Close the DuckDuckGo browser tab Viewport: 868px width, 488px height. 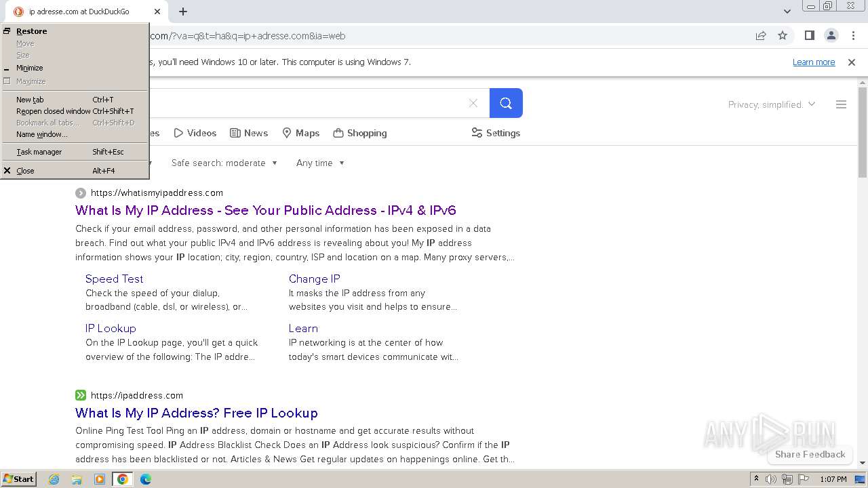pos(157,12)
